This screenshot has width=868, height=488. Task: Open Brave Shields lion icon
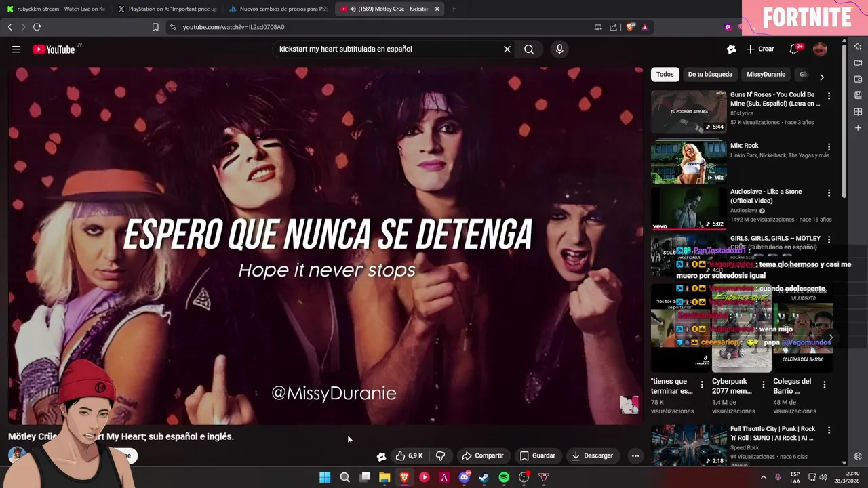tap(631, 27)
